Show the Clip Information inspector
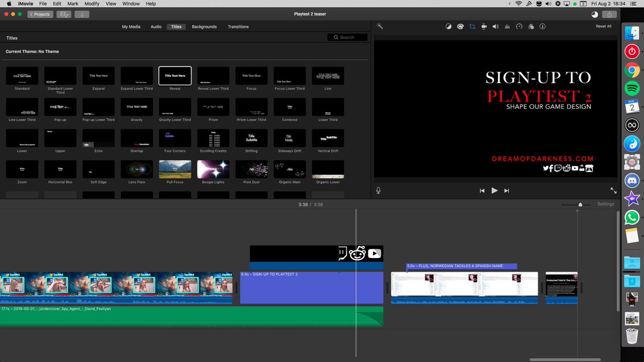Screen dimensions: 644x362 [x=543, y=26]
